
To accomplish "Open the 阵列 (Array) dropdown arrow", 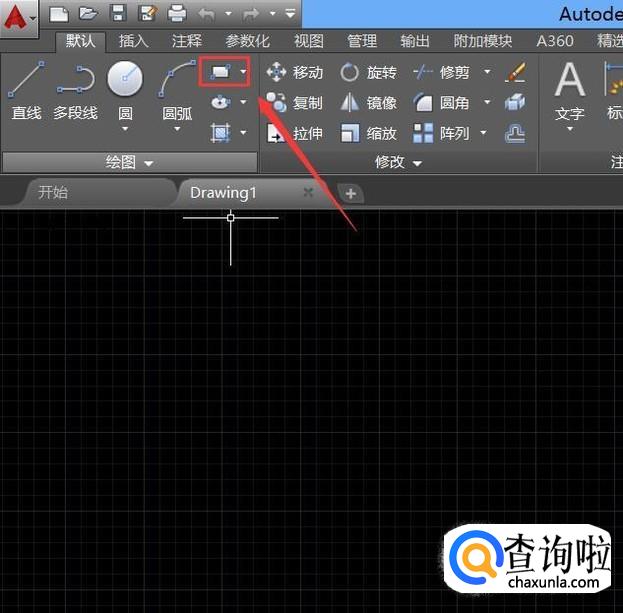I will tap(484, 132).
